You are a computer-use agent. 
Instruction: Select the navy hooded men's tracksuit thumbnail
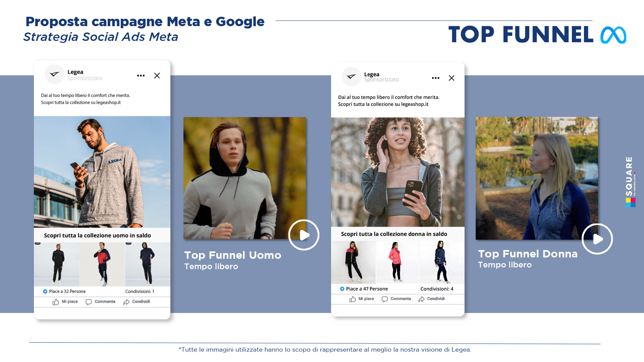[x=148, y=264]
